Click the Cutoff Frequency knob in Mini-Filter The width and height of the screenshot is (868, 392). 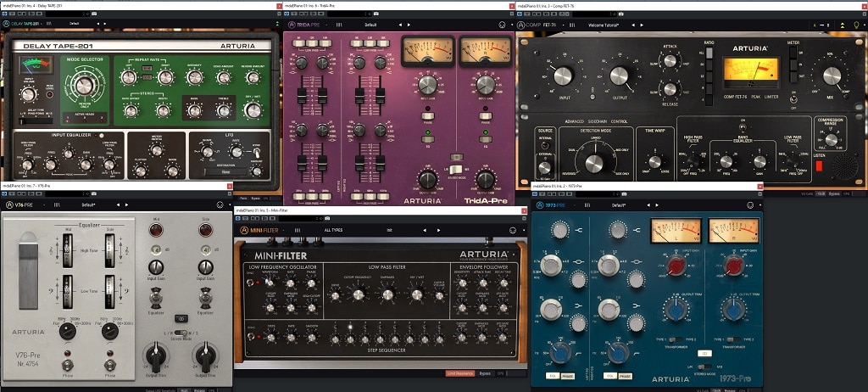point(359,295)
